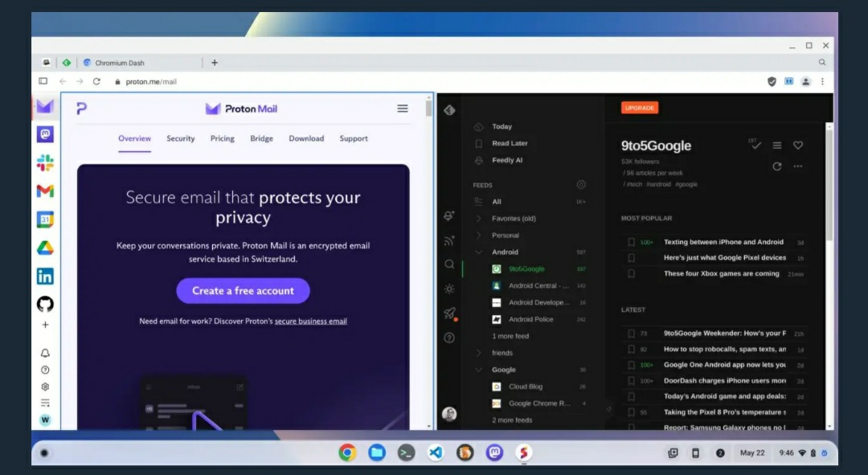Follow the secure business email link

coord(310,321)
